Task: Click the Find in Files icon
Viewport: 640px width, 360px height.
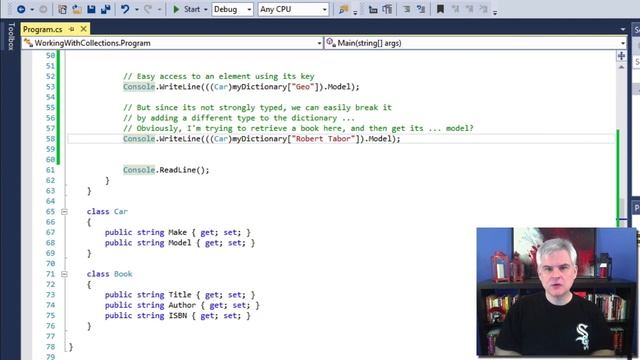Action: tap(344, 9)
